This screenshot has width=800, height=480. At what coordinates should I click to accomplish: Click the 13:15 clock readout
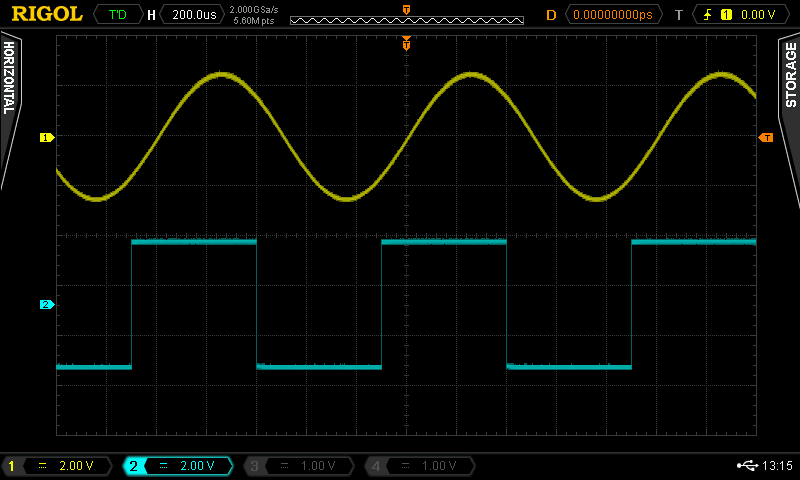pos(777,465)
